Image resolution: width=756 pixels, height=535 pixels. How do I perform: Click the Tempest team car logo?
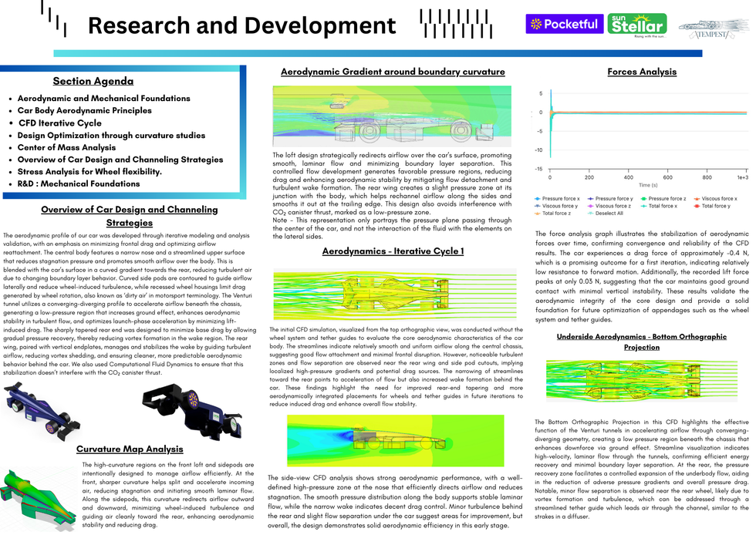coord(714,29)
